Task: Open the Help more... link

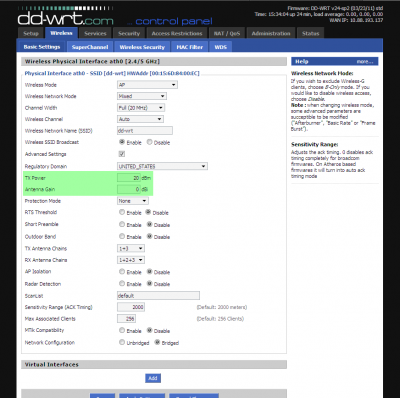Action: pyautogui.click(x=365, y=61)
